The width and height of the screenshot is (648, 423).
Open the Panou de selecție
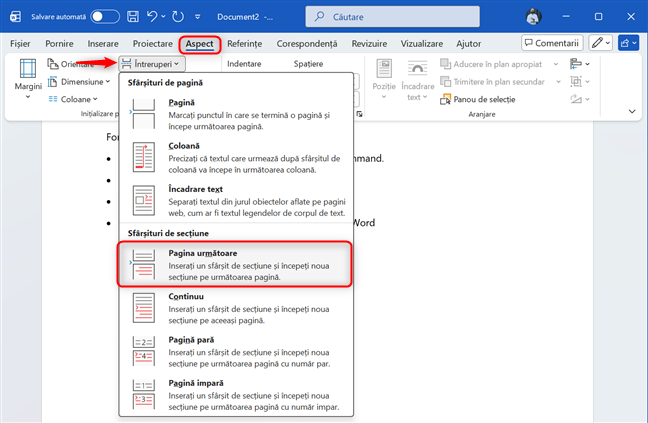[x=478, y=99]
